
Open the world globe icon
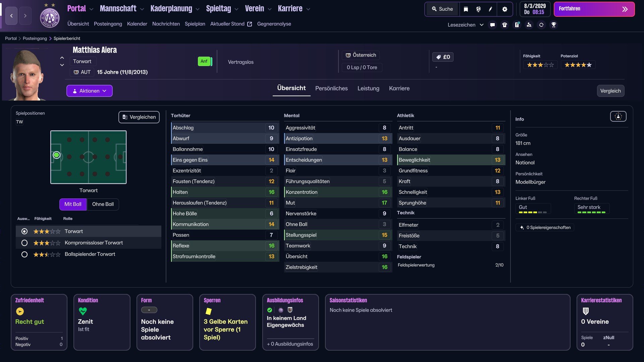(x=478, y=9)
